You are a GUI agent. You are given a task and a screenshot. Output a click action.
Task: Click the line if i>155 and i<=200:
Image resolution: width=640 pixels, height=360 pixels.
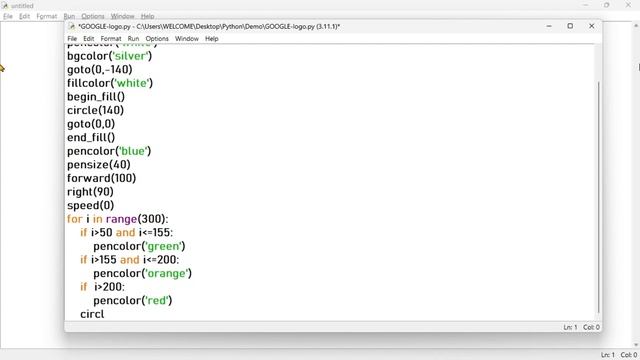pyautogui.click(x=129, y=260)
